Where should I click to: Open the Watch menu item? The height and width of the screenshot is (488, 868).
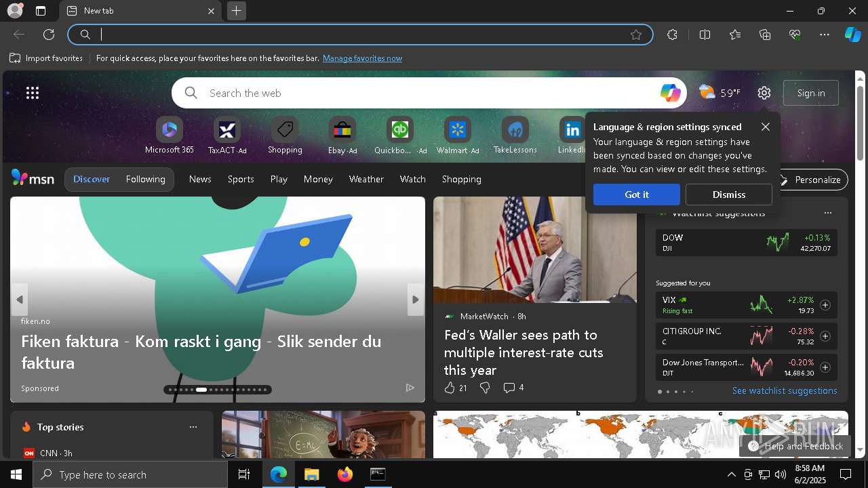pos(413,179)
